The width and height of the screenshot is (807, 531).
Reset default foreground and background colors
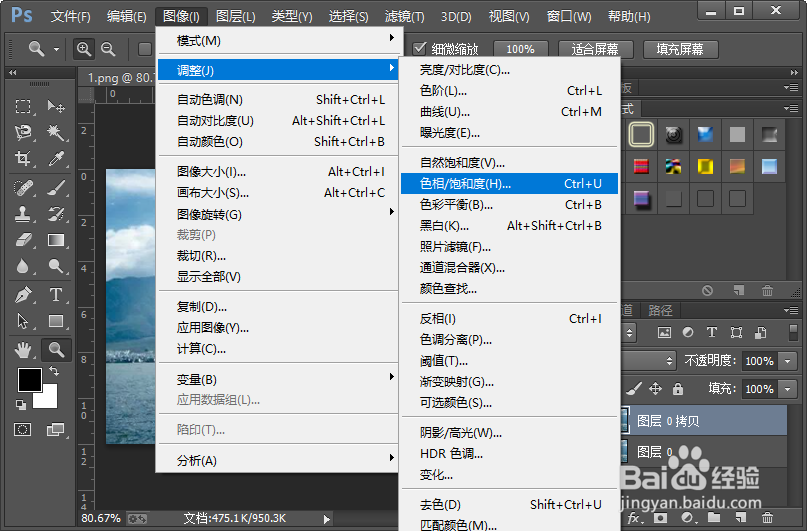click(21, 404)
